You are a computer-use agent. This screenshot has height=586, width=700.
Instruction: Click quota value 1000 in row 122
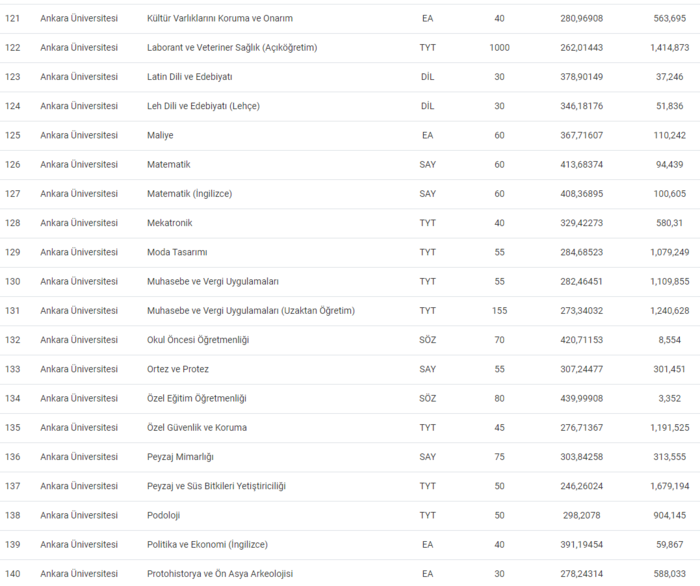(x=499, y=48)
